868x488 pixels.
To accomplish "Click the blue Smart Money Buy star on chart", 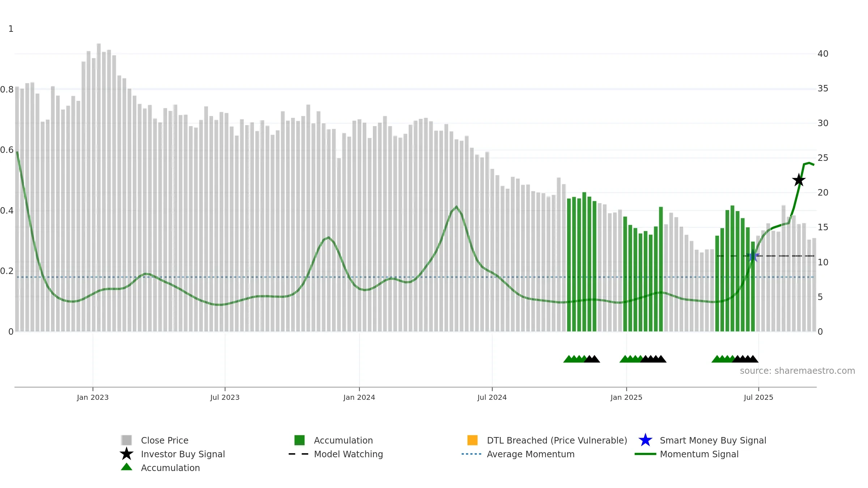I will click(x=753, y=256).
